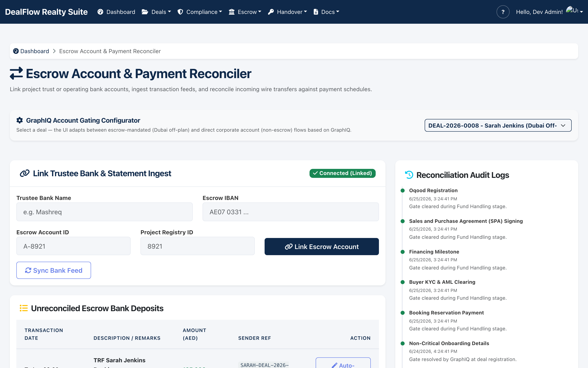Expand the Escrow dropdown menu
The width and height of the screenshot is (588, 368).
245,12
